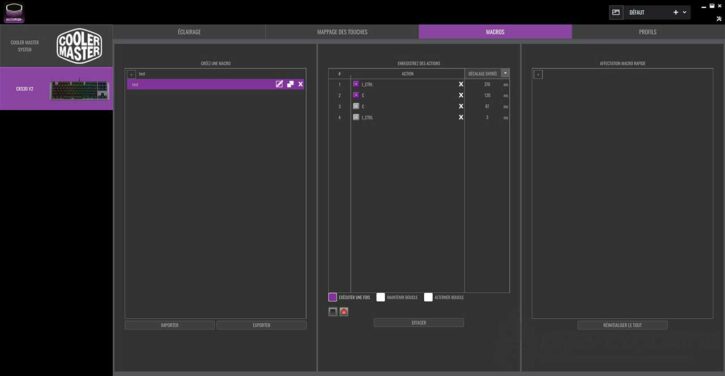Click Réinitialiser le tout button
This screenshot has width=725, height=376.
point(622,325)
